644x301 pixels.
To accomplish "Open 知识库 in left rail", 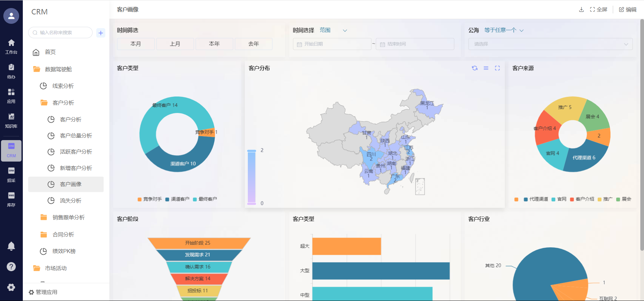I will pos(11,120).
